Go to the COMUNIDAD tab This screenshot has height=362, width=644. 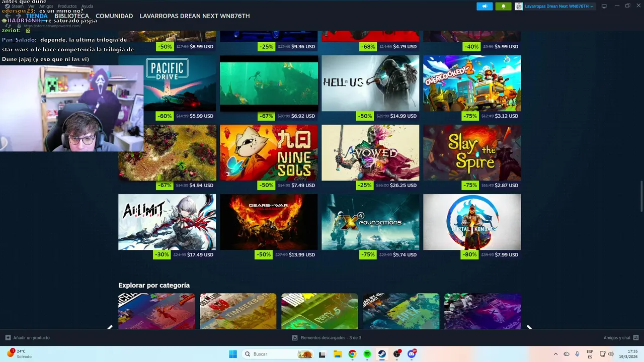(x=114, y=16)
